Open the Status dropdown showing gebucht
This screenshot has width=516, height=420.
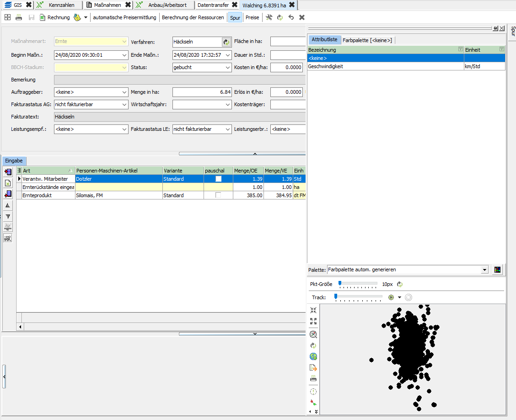click(x=202, y=67)
